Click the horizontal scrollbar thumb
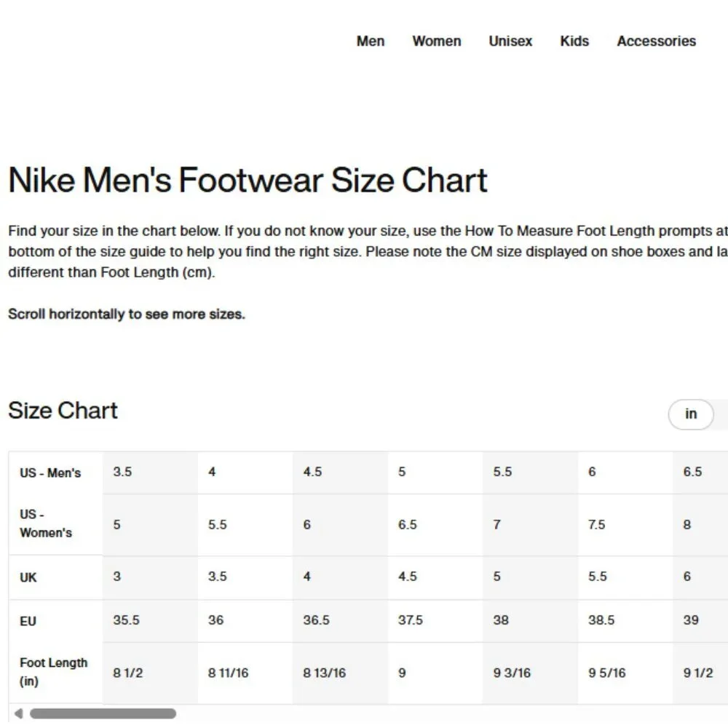728x728 pixels. click(103, 713)
